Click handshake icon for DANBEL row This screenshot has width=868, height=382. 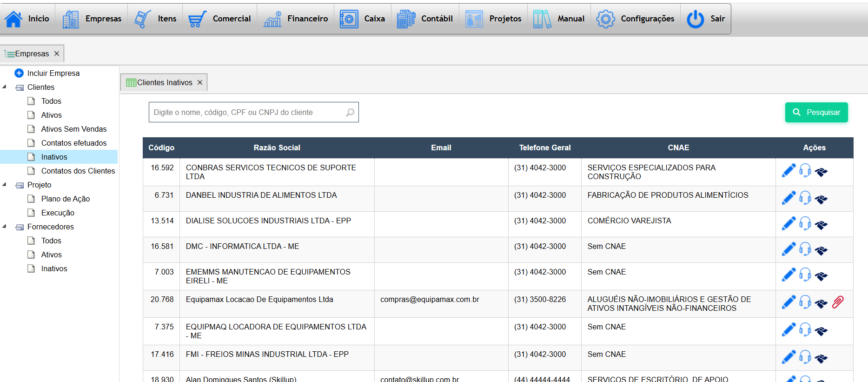coord(821,200)
